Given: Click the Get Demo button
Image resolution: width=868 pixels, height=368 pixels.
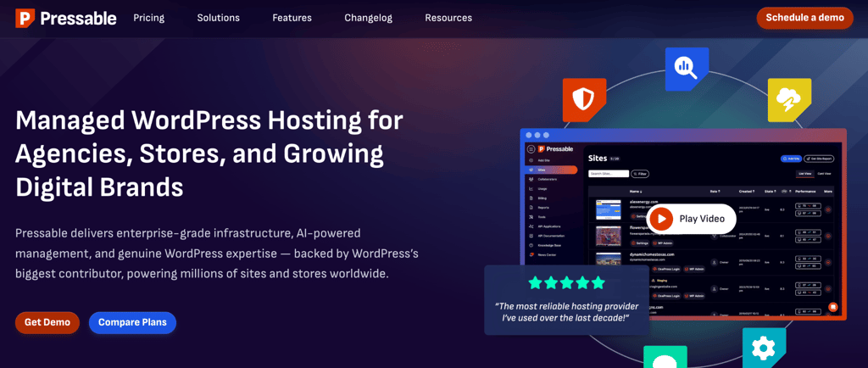Looking at the screenshot, I should tap(47, 322).
